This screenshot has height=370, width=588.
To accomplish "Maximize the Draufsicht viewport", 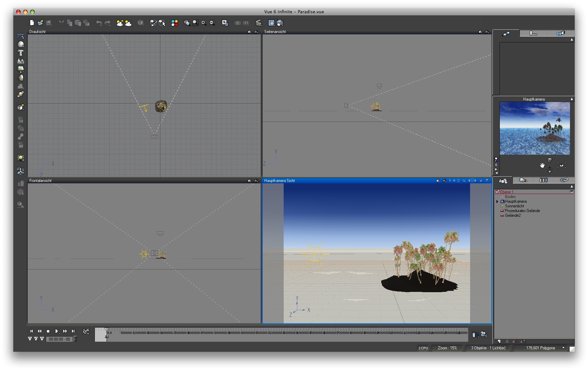I will coord(249,32).
